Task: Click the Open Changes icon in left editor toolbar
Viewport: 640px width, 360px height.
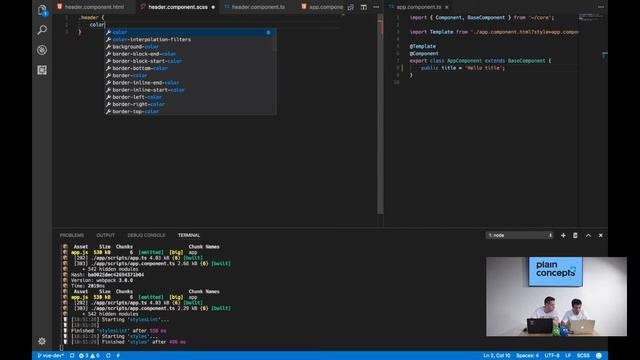Action: tap(351, 7)
